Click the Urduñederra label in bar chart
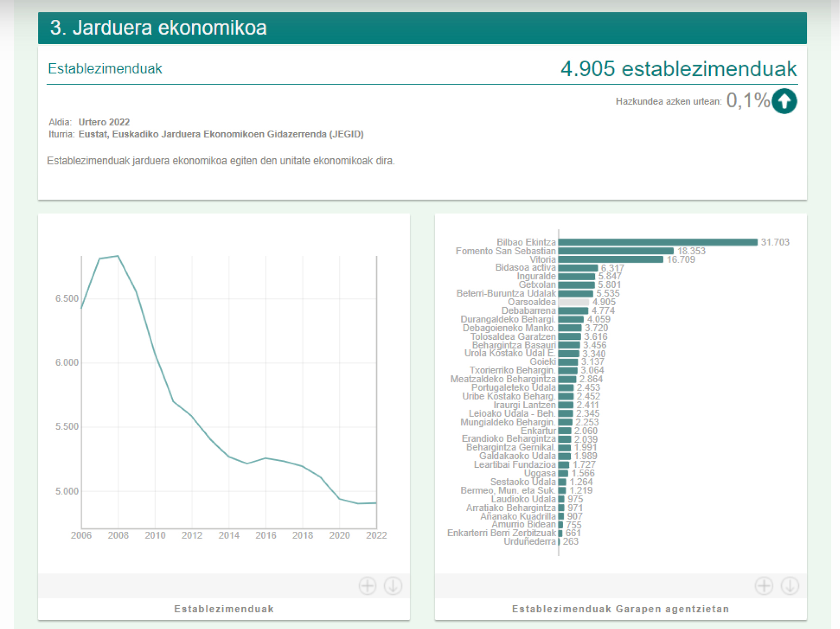This screenshot has width=840, height=629. point(529,541)
